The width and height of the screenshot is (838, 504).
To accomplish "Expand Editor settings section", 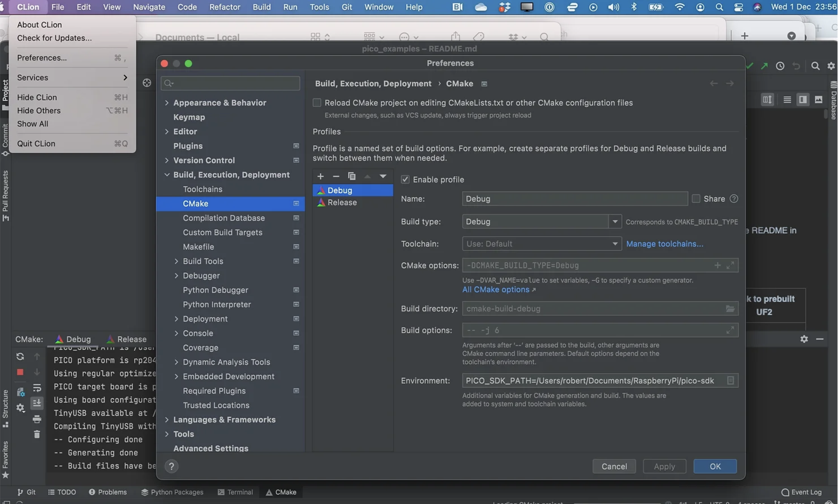I will 167,131.
